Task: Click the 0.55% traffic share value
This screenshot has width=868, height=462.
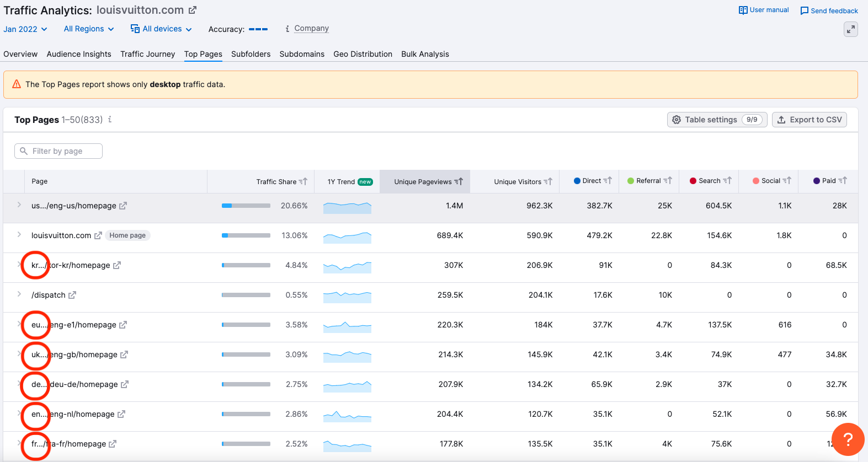Action: pyautogui.click(x=296, y=295)
